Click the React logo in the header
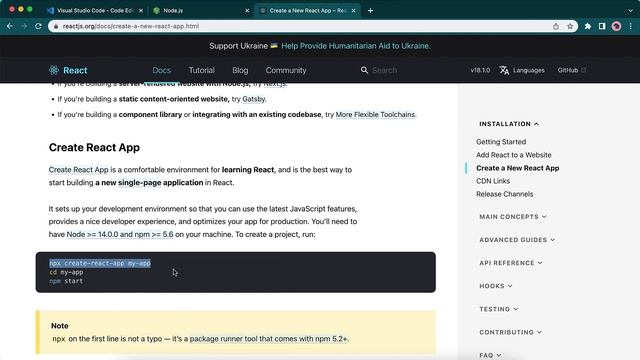The image size is (640, 360). point(68,70)
